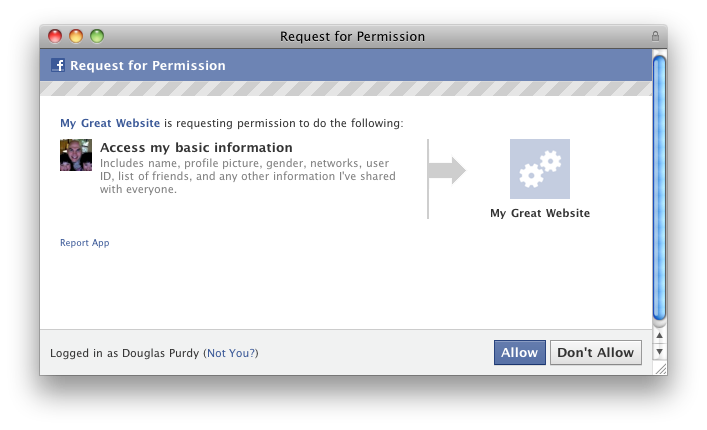Click the blue vertical scrollbar thumb
The width and height of the screenshot is (707, 430).
coord(659,185)
